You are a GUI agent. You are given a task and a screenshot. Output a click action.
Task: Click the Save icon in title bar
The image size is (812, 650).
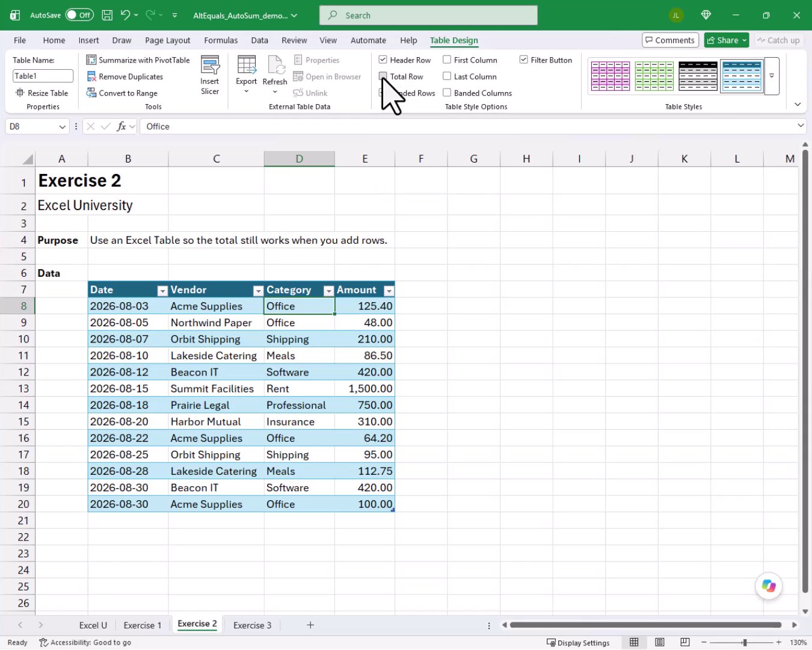pos(107,15)
